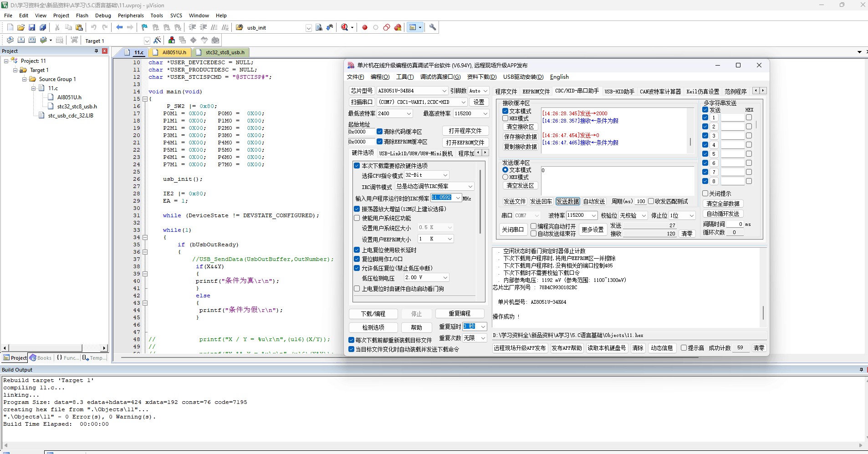Start the debug session icon

tap(345, 27)
